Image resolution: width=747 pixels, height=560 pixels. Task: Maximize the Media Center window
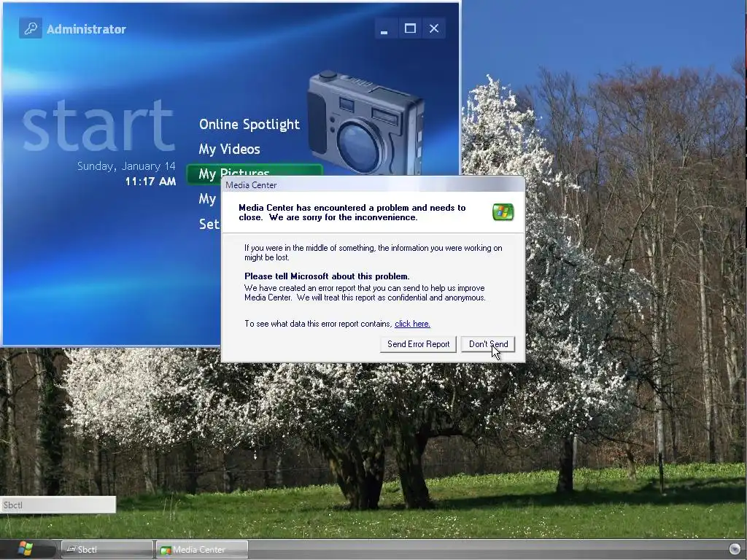pos(410,28)
